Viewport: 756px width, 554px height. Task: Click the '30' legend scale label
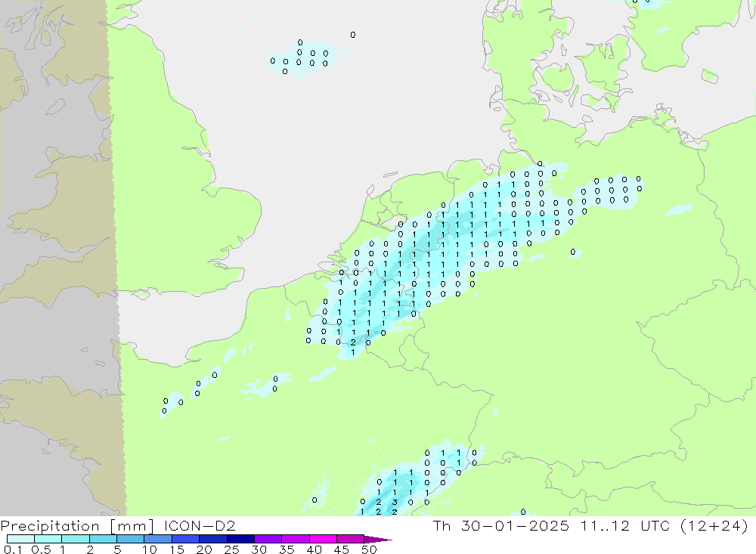tap(259, 549)
